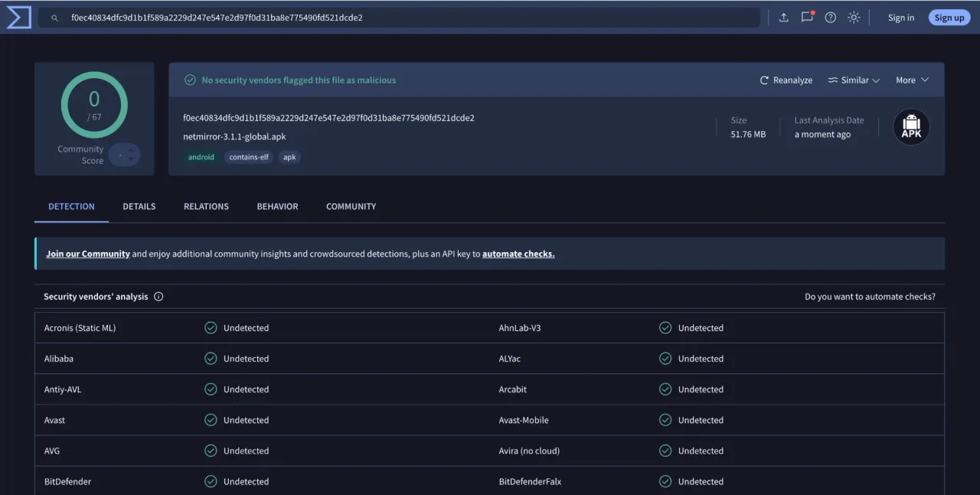Click the Sign up button

949,18
